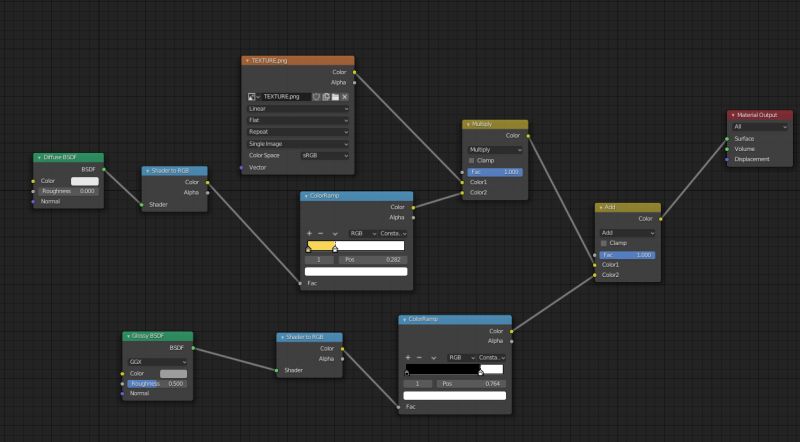800x442 pixels.
Task: Open Add blend type dropdown
Action: tap(628, 233)
